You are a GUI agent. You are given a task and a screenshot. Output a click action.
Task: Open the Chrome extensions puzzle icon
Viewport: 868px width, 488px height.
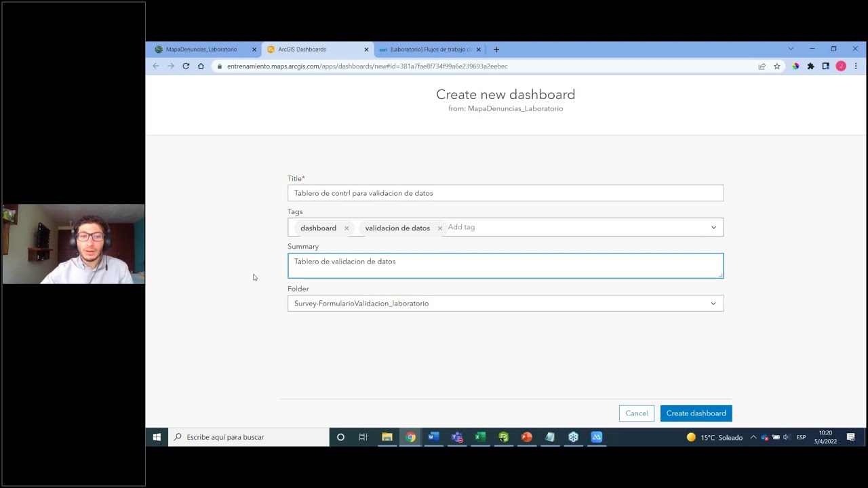pyautogui.click(x=810, y=66)
